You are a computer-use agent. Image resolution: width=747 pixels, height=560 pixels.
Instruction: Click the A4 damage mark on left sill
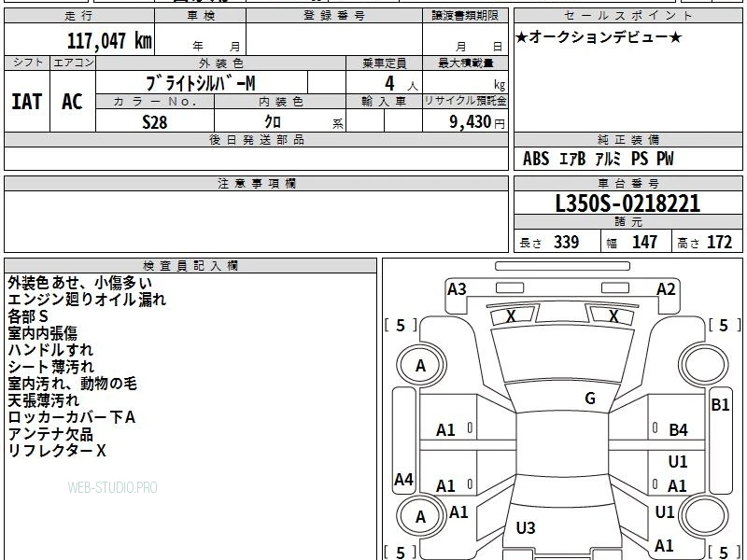[x=404, y=479]
